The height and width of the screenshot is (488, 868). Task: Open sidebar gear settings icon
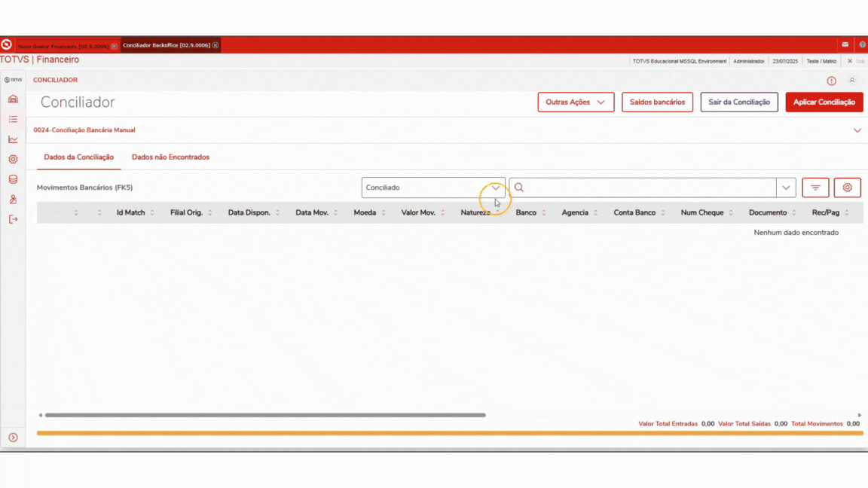[13, 160]
